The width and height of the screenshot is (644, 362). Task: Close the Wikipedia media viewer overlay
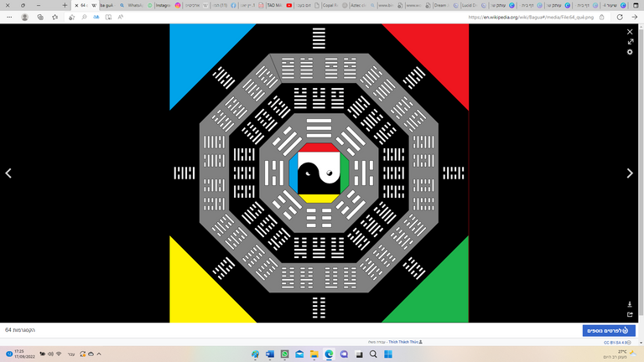(x=630, y=32)
